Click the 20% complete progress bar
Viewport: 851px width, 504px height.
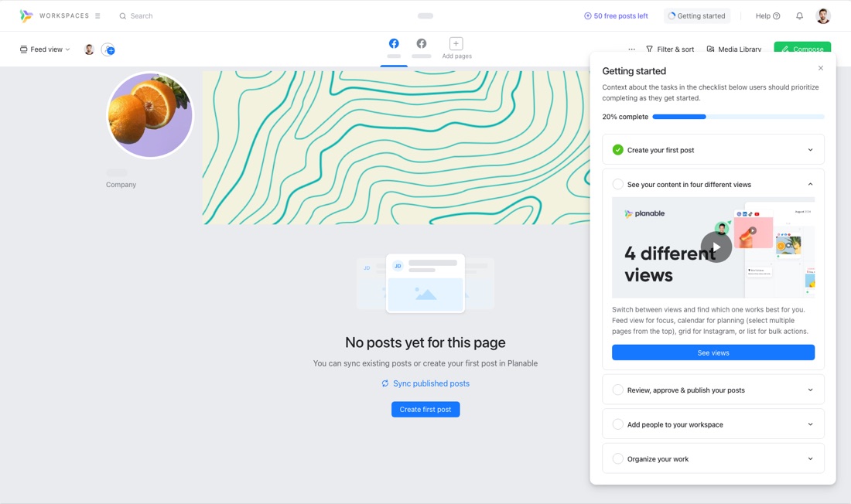click(x=738, y=117)
